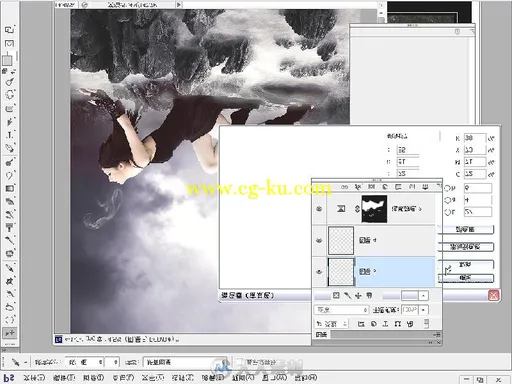512x384 pixels.
Task: Select the Crop tool
Action: click(x=9, y=281)
